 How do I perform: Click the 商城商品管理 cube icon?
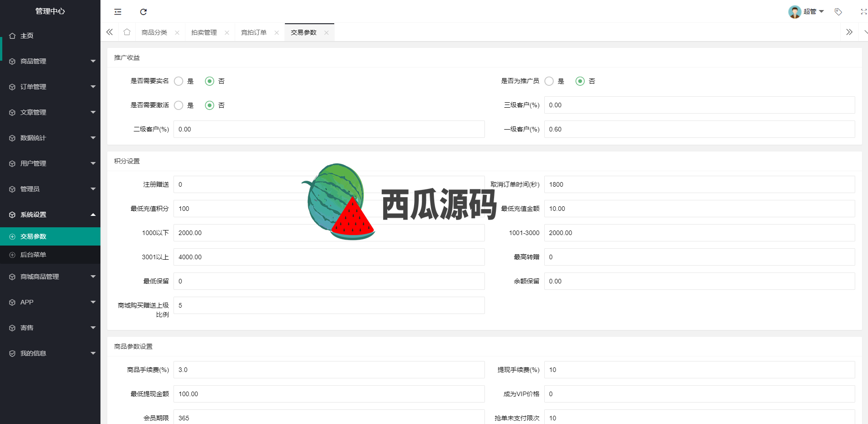coord(12,277)
